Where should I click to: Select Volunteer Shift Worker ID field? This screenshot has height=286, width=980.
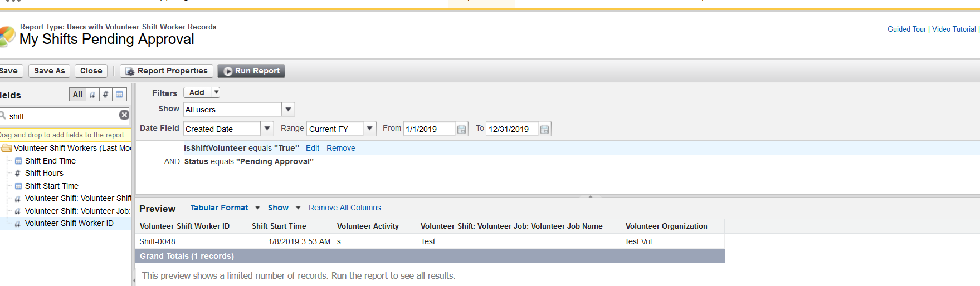tap(69, 223)
